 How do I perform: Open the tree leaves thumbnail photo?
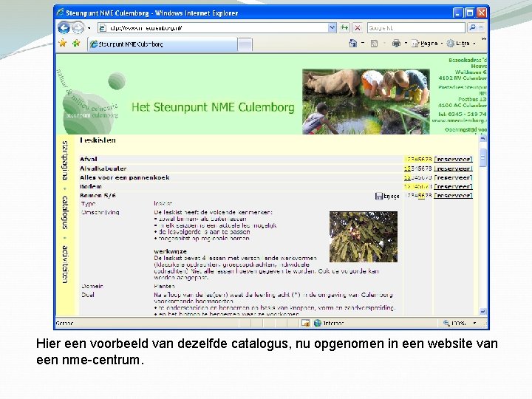[364, 237]
